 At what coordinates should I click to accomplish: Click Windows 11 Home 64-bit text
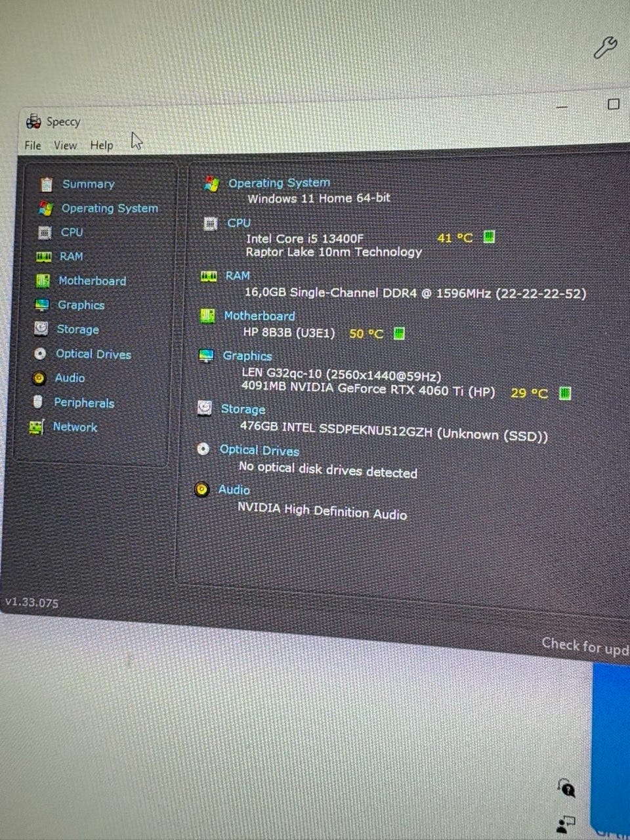point(319,198)
